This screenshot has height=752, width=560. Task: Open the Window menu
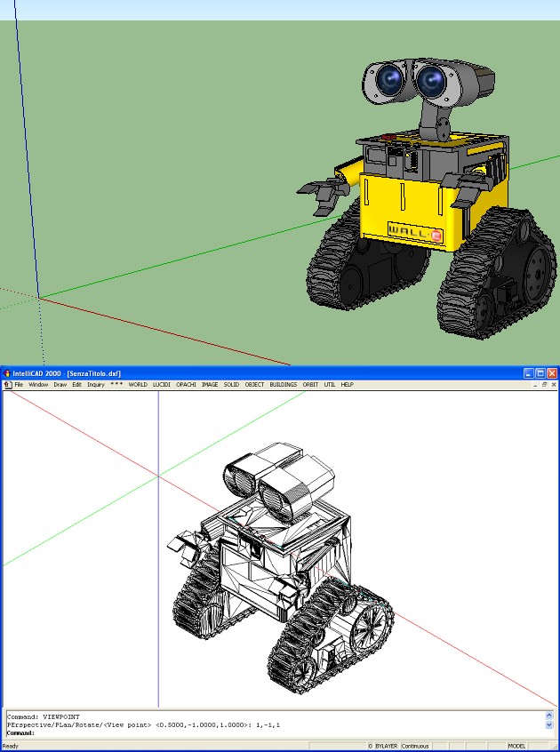(38, 385)
